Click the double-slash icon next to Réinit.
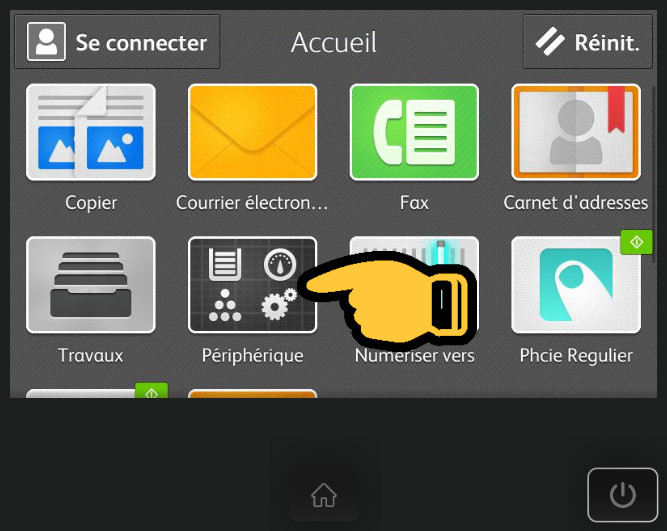This screenshot has height=531, width=667. click(x=549, y=42)
